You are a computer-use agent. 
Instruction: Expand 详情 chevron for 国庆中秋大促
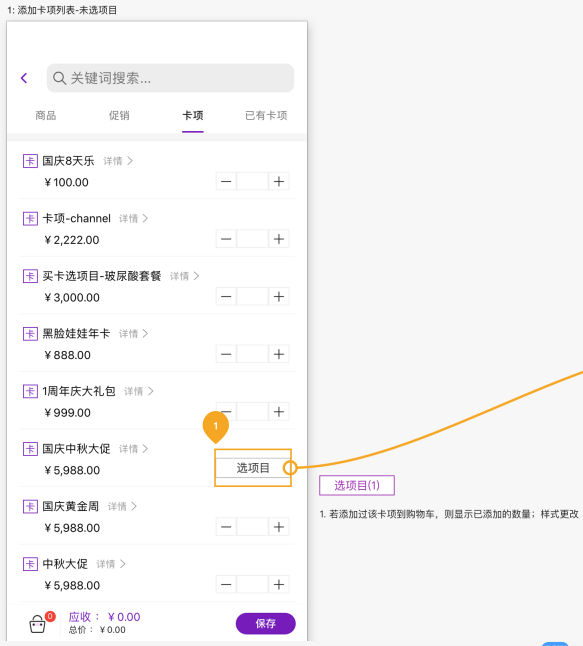(145, 449)
